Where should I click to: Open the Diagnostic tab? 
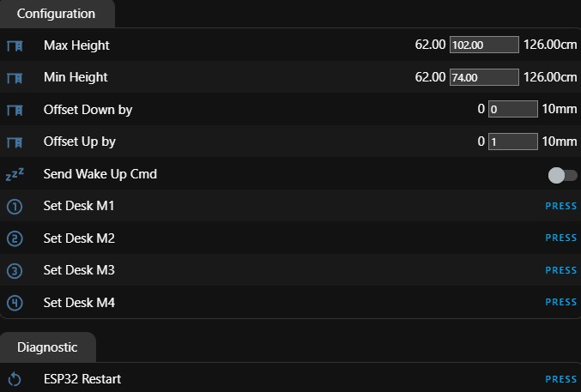pyautogui.click(x=47, y=347)
